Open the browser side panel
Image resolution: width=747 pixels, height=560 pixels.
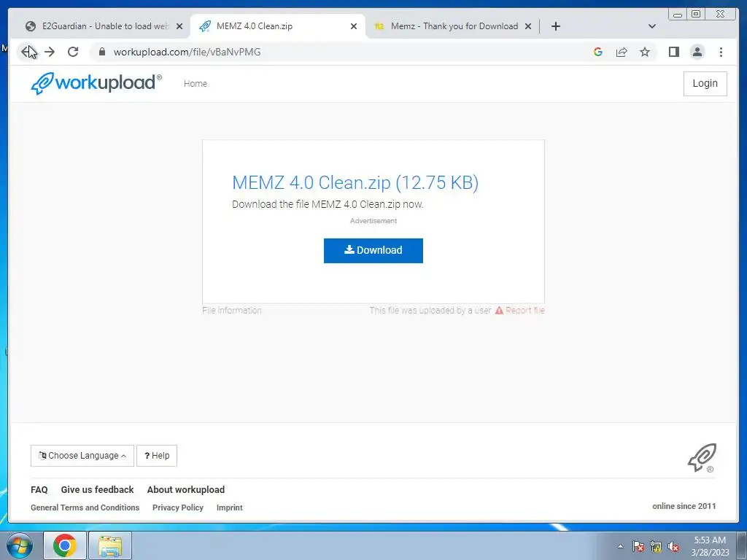pos(673,52)
